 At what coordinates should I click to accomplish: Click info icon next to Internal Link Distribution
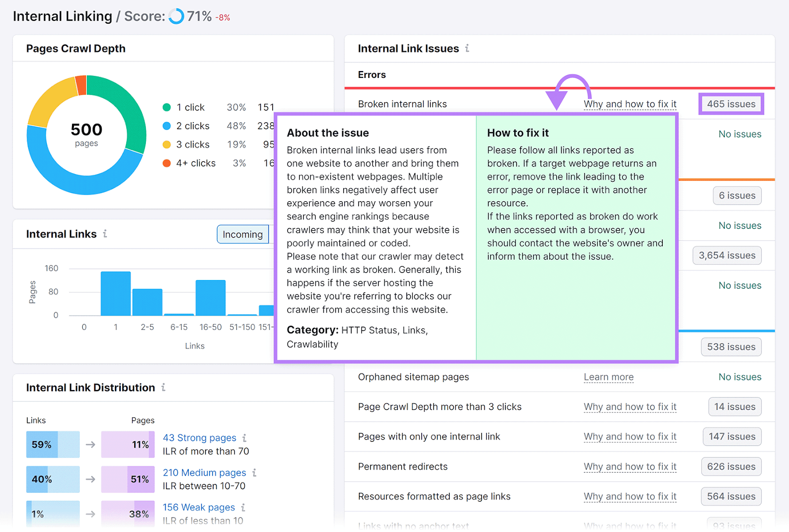point(163,388)
